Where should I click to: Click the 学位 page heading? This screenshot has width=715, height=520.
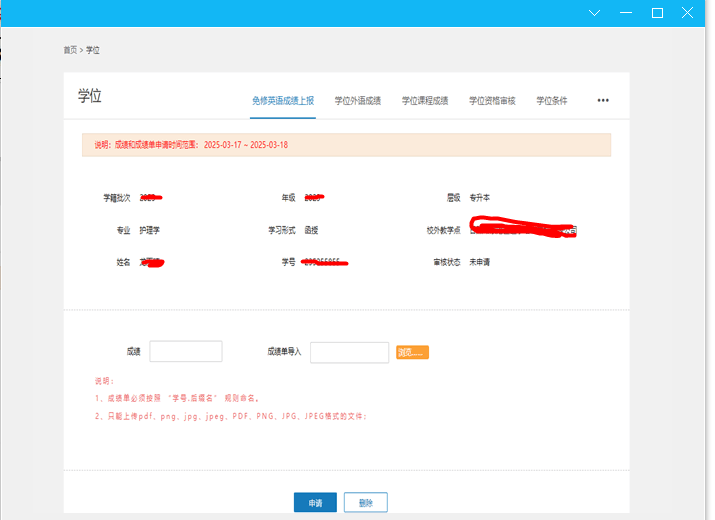point(90,97)
